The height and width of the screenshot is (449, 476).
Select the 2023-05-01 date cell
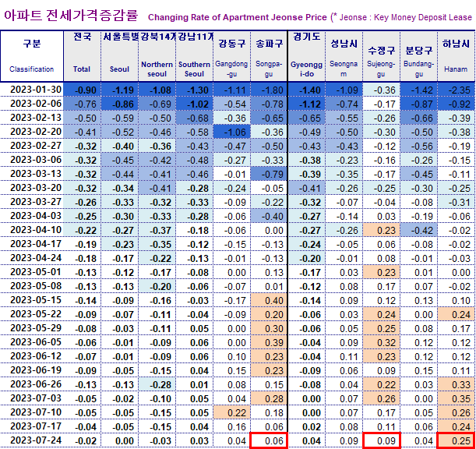click(x=32, y=272)
